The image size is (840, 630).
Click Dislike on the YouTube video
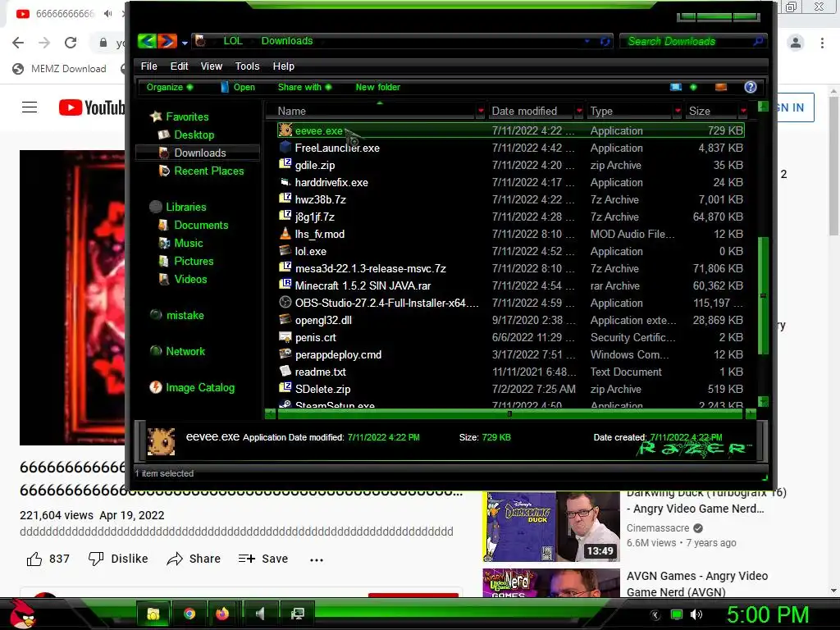point(118,559)
